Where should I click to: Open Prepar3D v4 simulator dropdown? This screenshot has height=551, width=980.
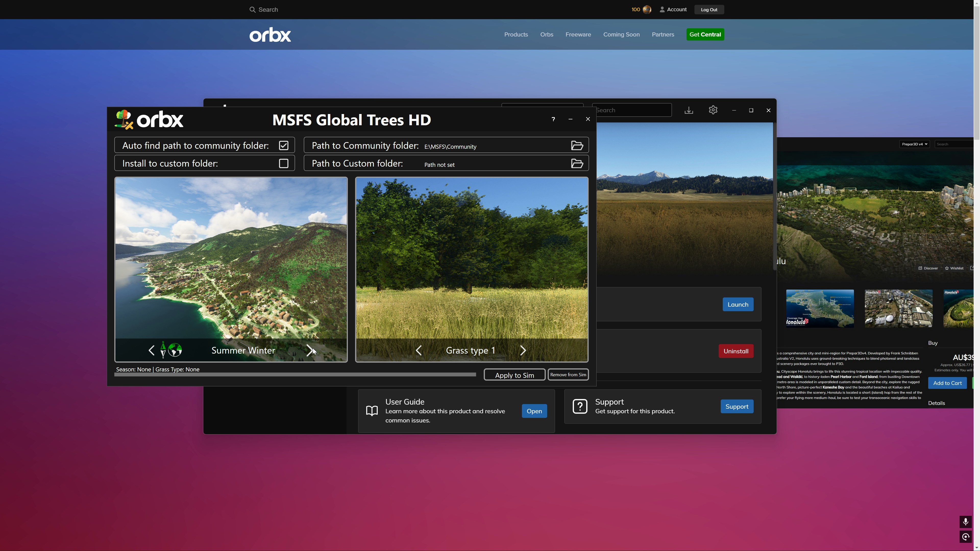point(914,144)
